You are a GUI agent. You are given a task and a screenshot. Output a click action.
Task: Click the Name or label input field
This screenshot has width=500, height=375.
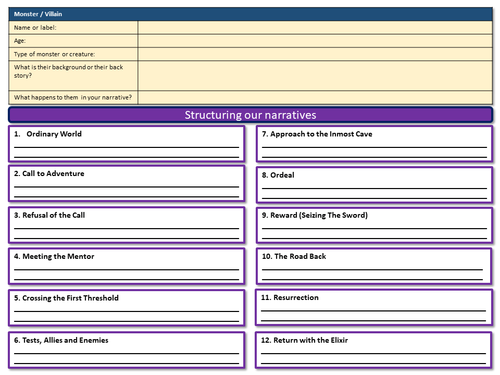tap(315, 28)
